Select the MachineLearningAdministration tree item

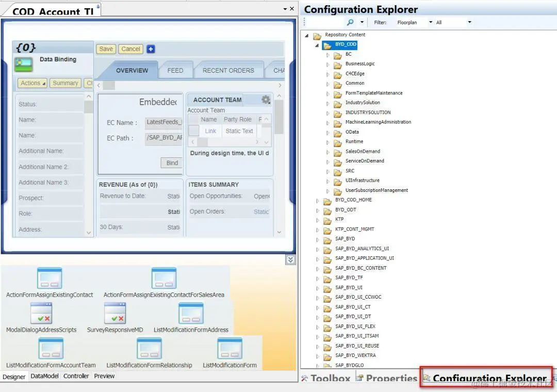378,122
